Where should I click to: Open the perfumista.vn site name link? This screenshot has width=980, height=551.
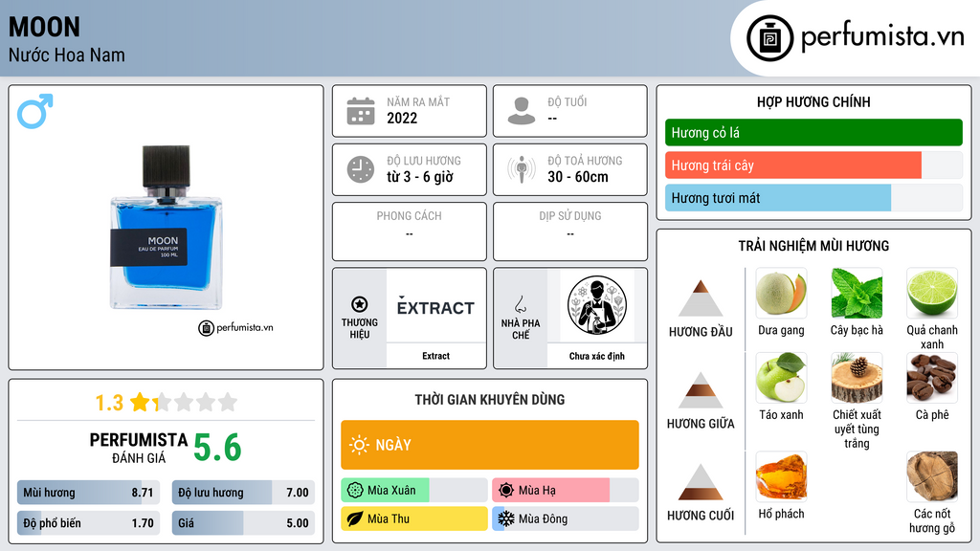(x=882, y=37)
